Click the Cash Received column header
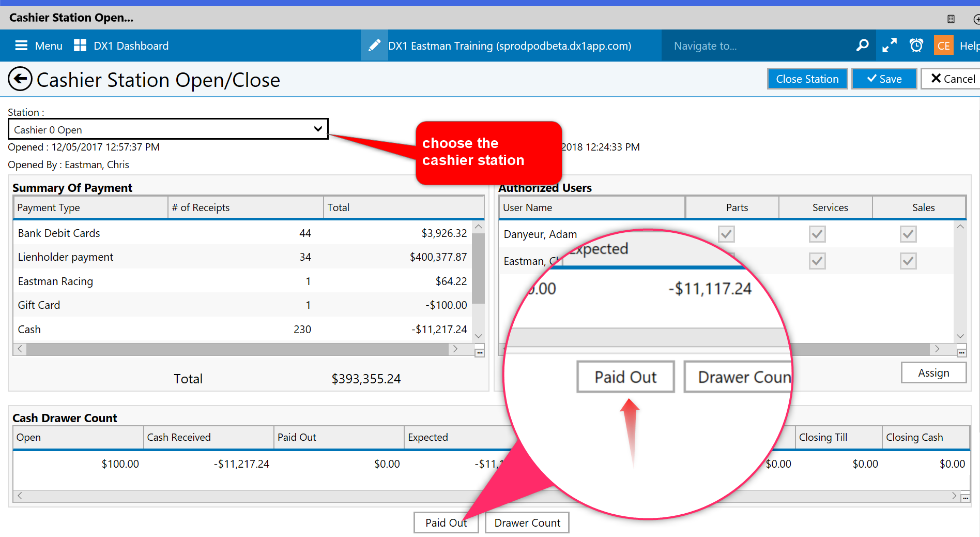Screen dimensions: 980x537 (x=209, y=437)
